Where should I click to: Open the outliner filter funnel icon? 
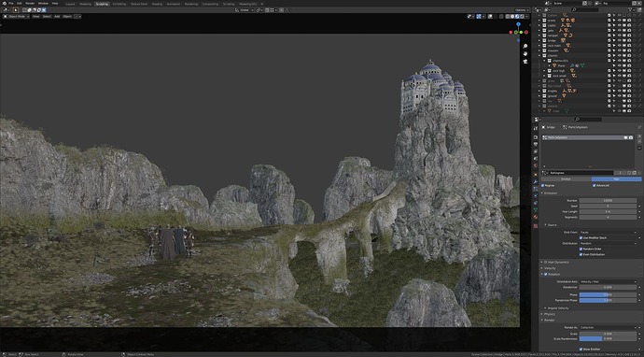click(631, 10)
